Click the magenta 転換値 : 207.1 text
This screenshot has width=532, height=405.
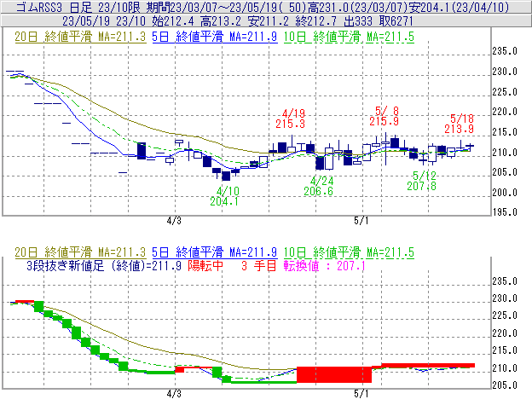[x=324, y=265]
